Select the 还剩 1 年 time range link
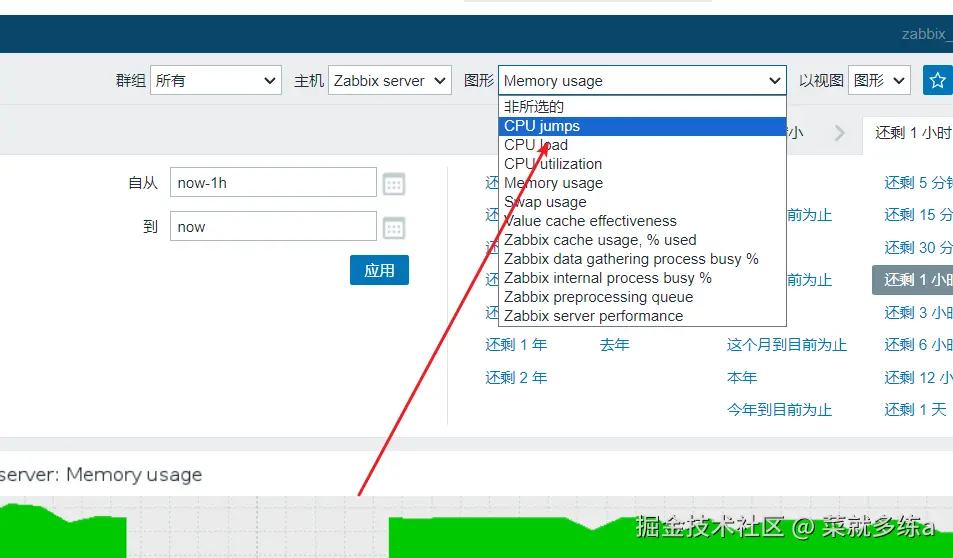Viewport: 953px width, 558px height. click(516, 345)
